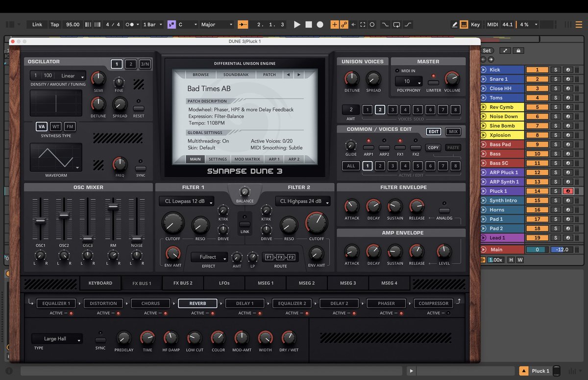Arm the round Record button in transport
The image size is (588, 380).
click(320, 24)
